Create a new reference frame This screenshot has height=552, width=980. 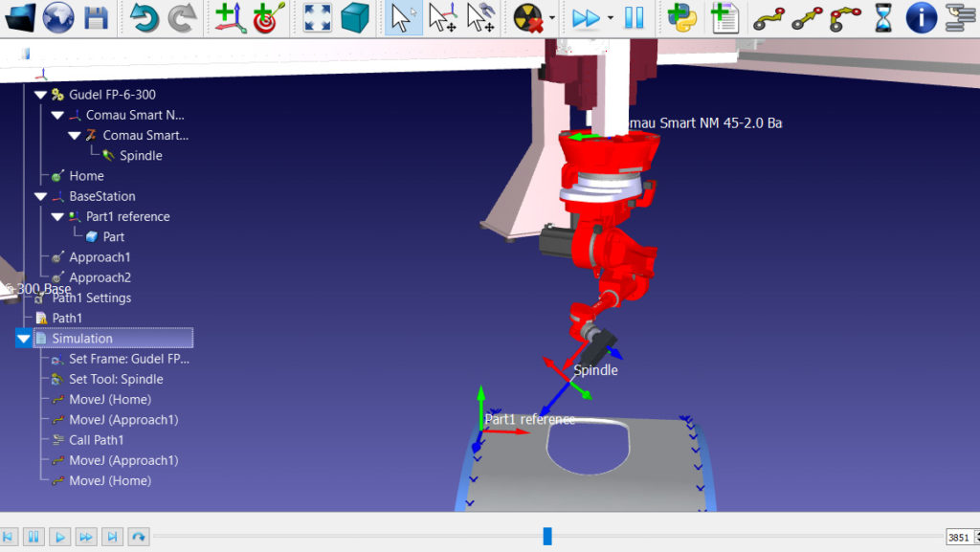230,16
